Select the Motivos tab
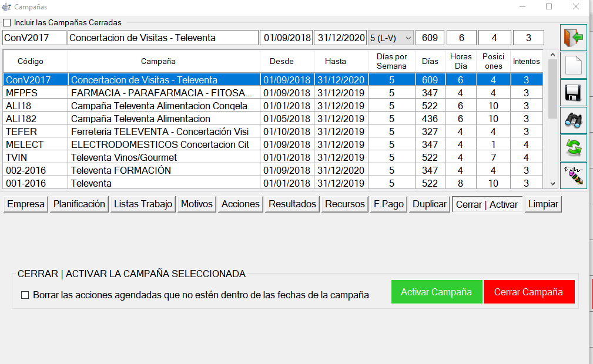This screenshot has width=593, height=364. coord(197,204)
